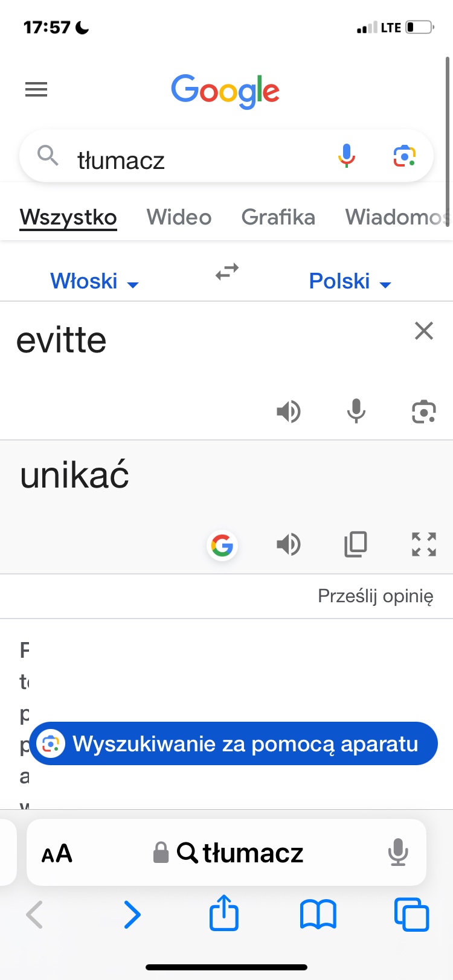The width and height of the screenshot is (453, 980).
Task: Switch to the Grafika tab
Action: (x=278, y=217)
